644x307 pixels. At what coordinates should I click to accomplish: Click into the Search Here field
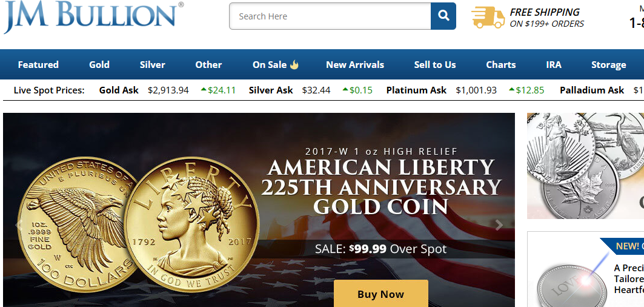click(330, 16)
